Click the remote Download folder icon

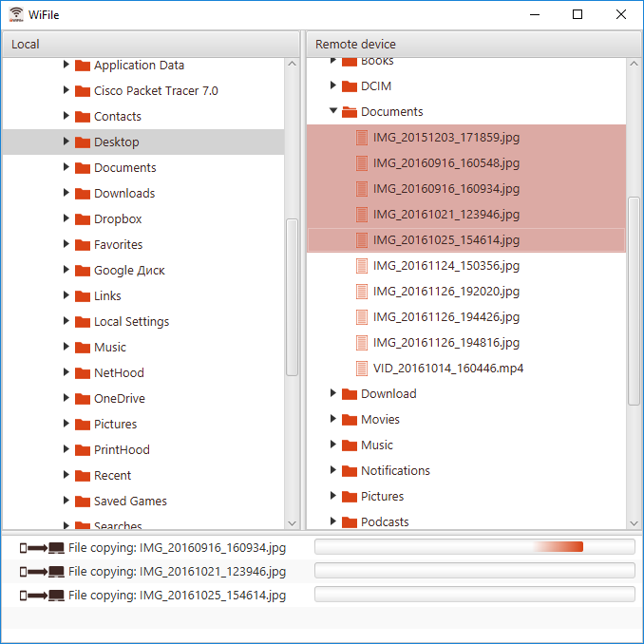pos(350,394)
